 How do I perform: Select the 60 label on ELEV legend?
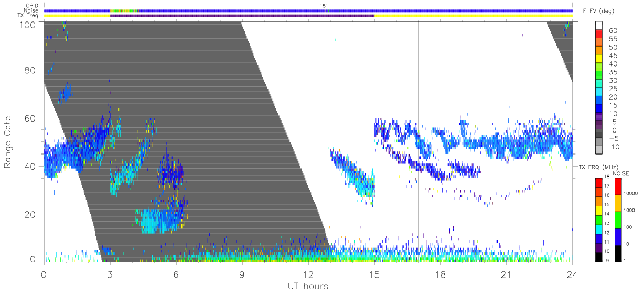613,30
